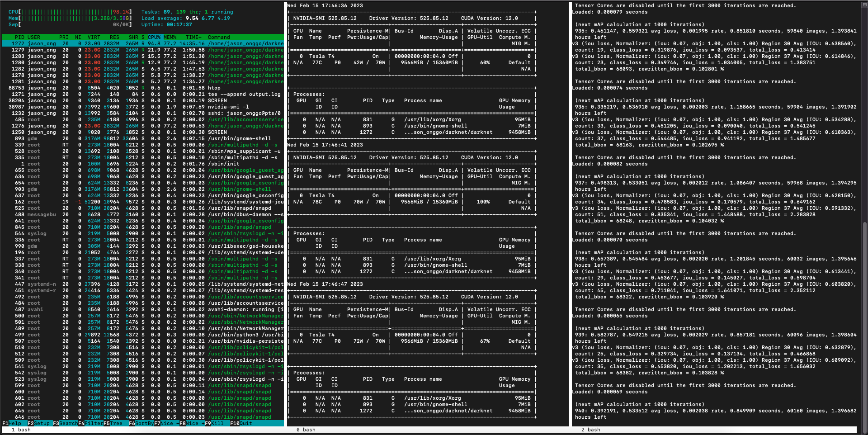Select the sshd jason_onggo@pts/0 process row
The width and height of the screenshot is (868, 435).
[143, 113]
